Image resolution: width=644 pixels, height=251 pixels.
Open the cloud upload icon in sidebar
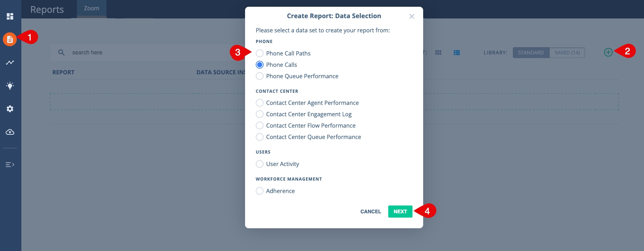[10, 132]
